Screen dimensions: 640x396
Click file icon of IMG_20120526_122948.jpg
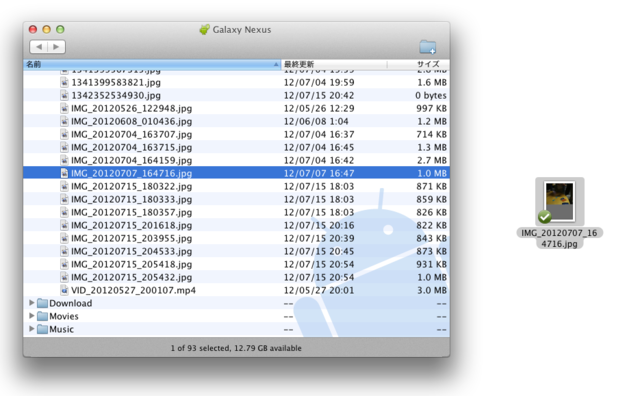point(64,108)
